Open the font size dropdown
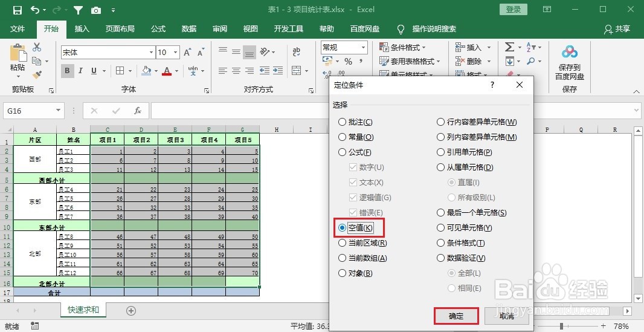 (x=176, y=52)
